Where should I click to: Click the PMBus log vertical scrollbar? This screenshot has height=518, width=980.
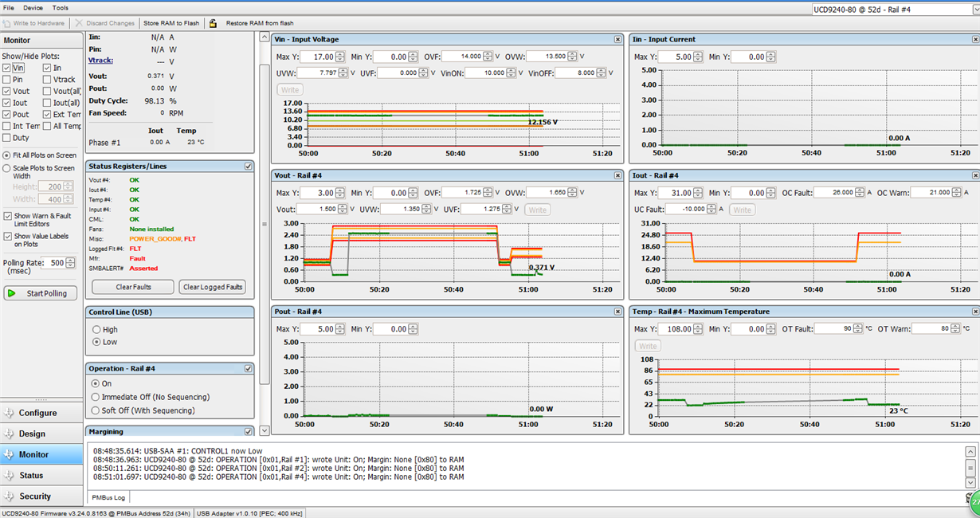(x=970, y=466)
